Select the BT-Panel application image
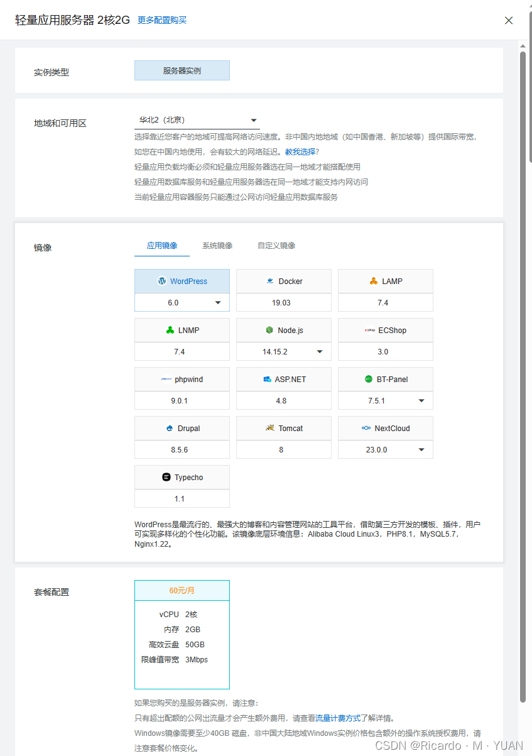Viewport: 532px width, 756px height. (385, 379)
